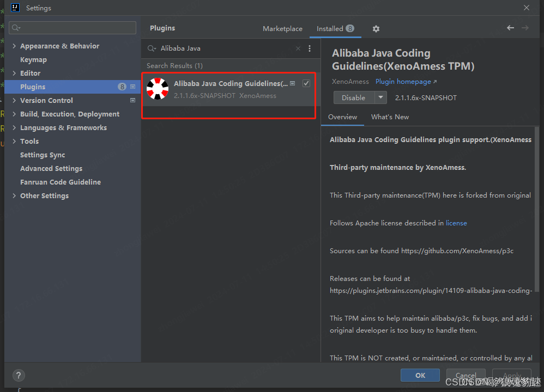Go back with the left arrow
Image resolution: width=544 pixels, height=392 pixels.
(x=510, y=28)
